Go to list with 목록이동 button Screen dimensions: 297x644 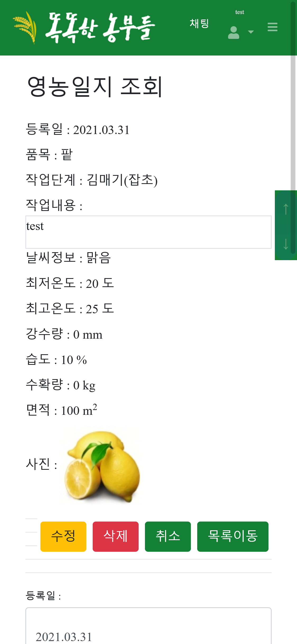(x=233, y=536)
